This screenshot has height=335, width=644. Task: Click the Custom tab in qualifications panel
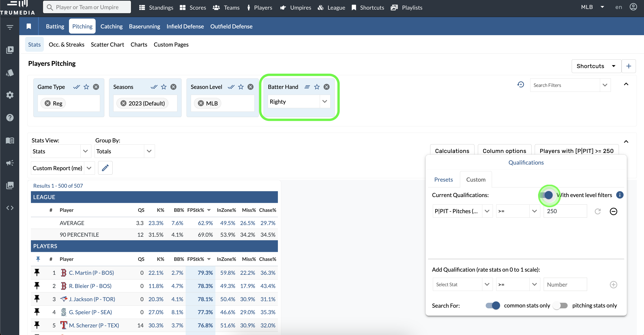(x=476, y=179)
